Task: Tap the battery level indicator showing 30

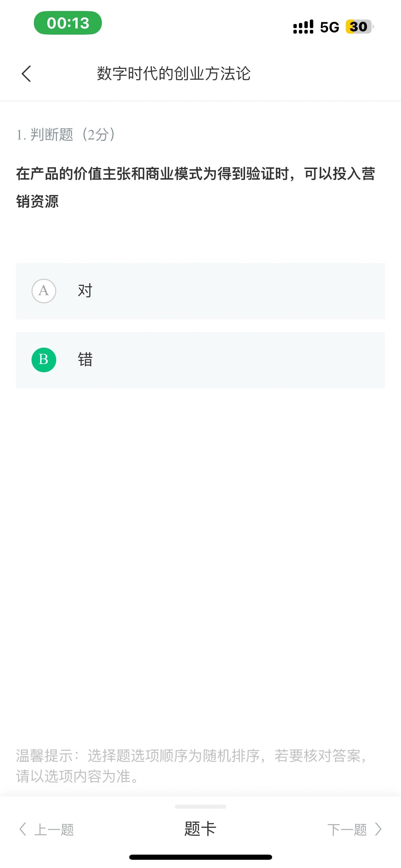Action: coord(359,27)
